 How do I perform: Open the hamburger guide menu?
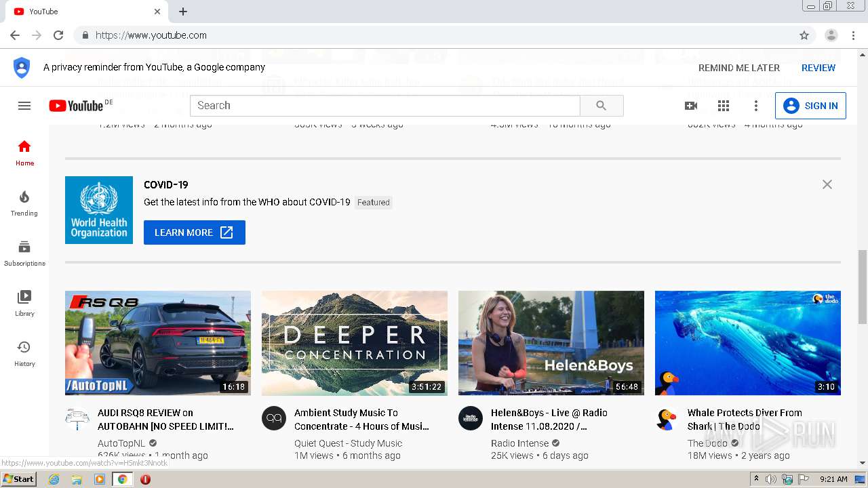24,106
